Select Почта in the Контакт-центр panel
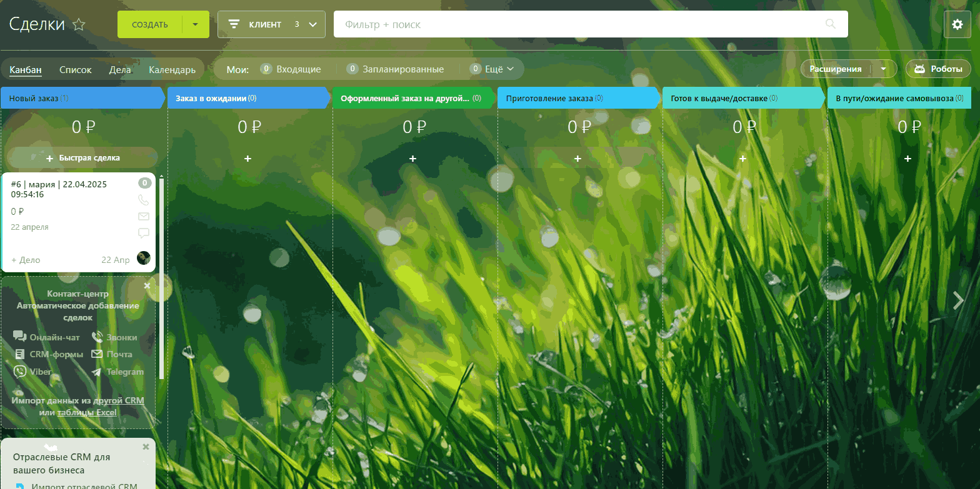The width and height of the screenshot is (980, 489). (112, 354)
